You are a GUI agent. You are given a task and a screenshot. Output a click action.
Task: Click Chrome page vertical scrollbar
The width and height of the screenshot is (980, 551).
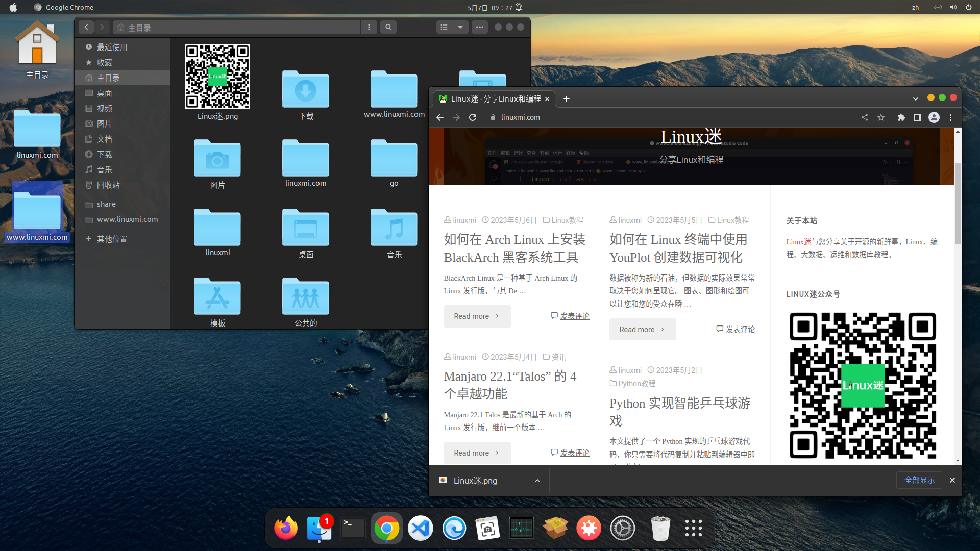(958, 204)
